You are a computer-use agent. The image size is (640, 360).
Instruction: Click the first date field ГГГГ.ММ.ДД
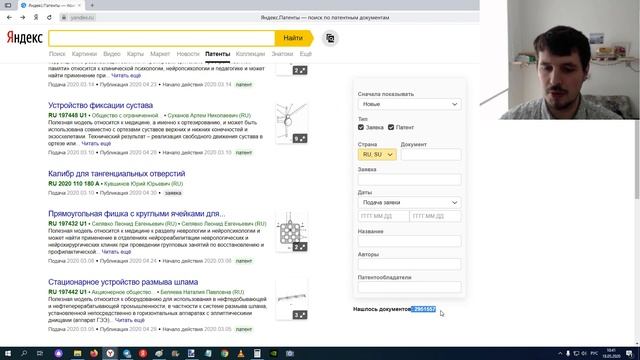tap(383, 216)
